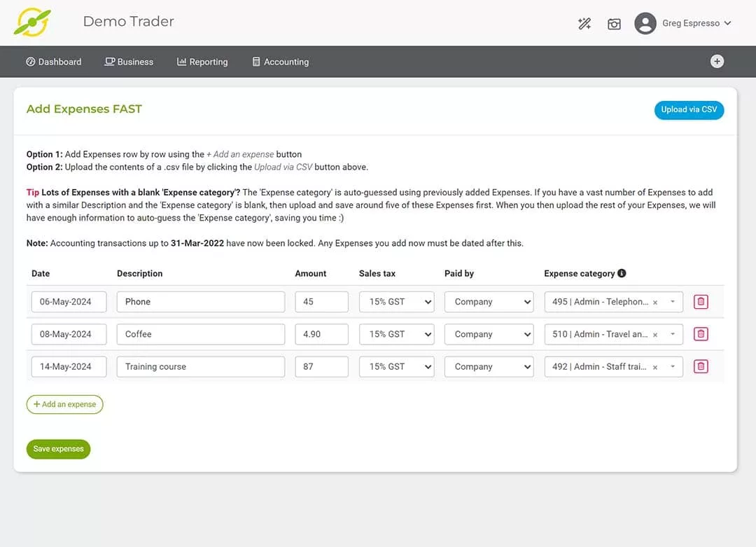The image size is (756, 547).
Task: Click the 06-May-2024 date field
Action: coord(69,302)
